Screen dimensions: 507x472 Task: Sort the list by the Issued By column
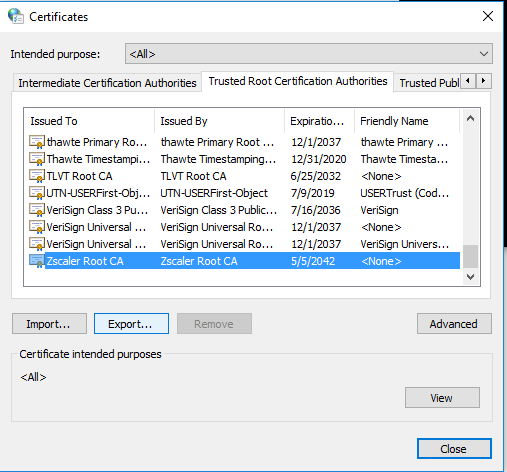[219, 121]
